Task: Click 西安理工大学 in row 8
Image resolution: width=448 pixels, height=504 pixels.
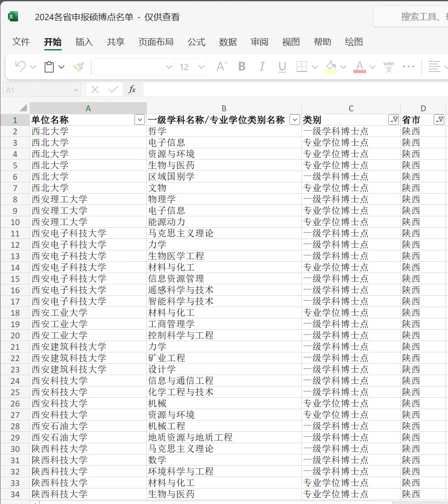Action: pos(88,199)
